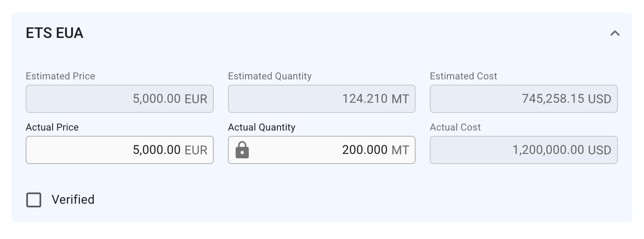Tick the Verified checkbox
Screen dimensions: 644x239
tap(34, 200)
